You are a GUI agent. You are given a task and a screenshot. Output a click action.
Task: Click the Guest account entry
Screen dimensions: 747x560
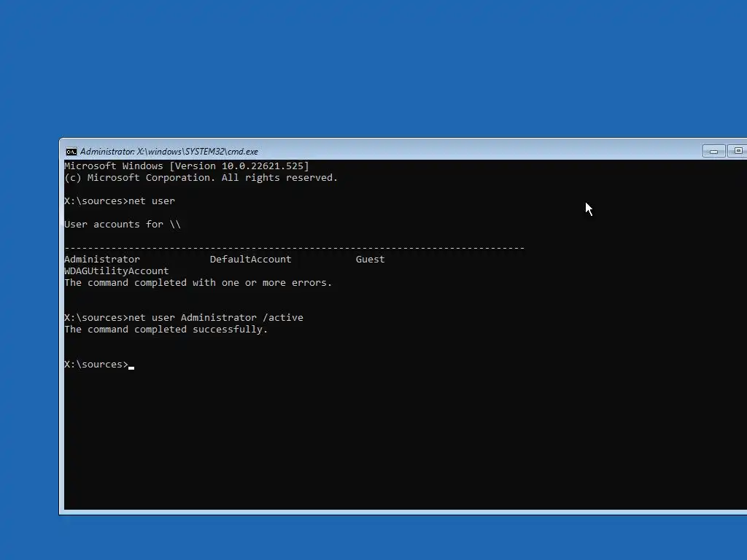coord(370,259)
